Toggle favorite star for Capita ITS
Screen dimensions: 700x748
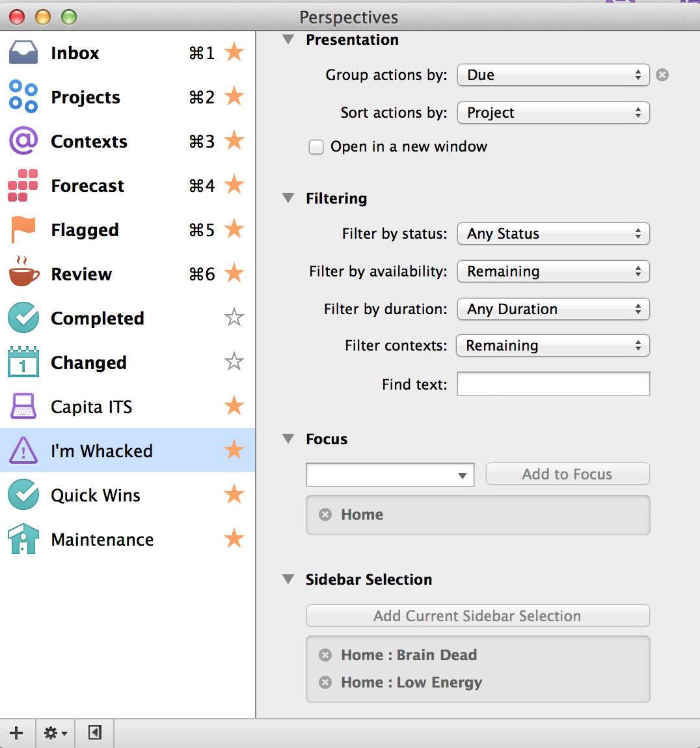click(x=234, y=407)
